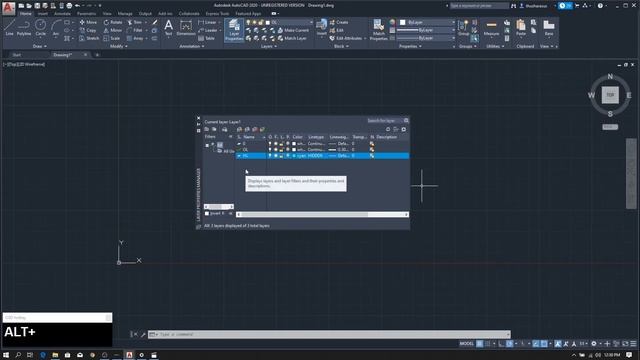Click the Base view tool
The image size is (640, 360).
tap(549, 28)
